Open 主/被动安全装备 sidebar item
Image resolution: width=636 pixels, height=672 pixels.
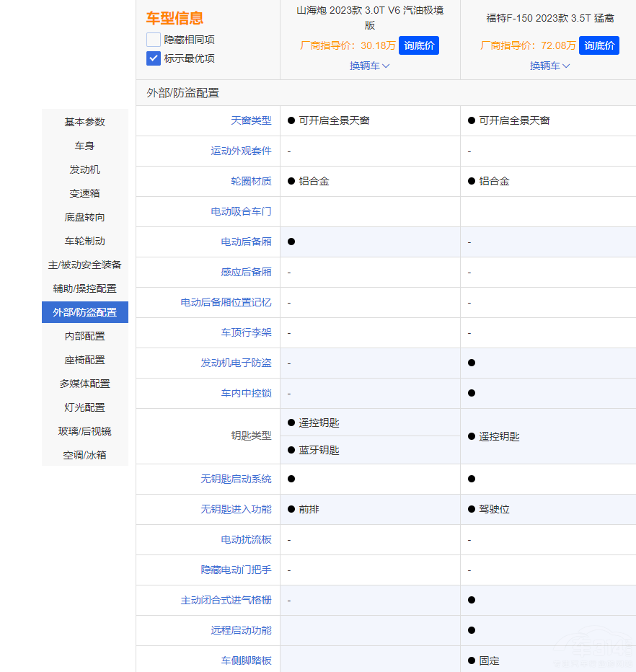(x=84, y=265)
